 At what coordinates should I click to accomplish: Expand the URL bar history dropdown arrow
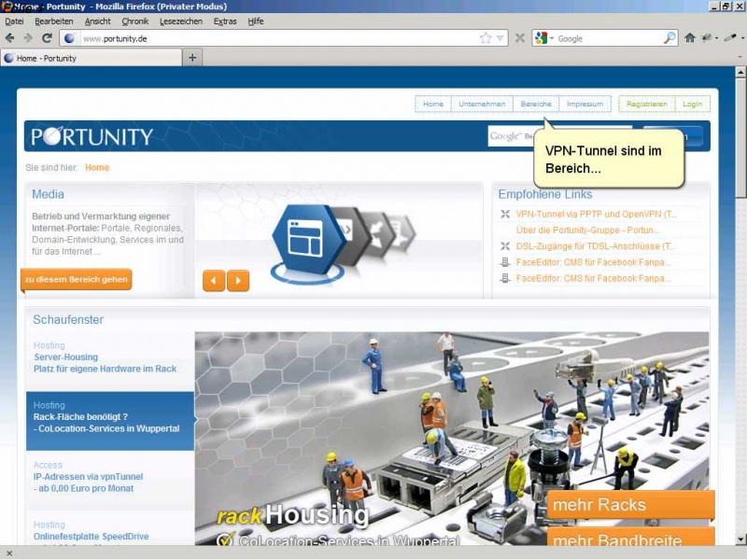(500, 38)
